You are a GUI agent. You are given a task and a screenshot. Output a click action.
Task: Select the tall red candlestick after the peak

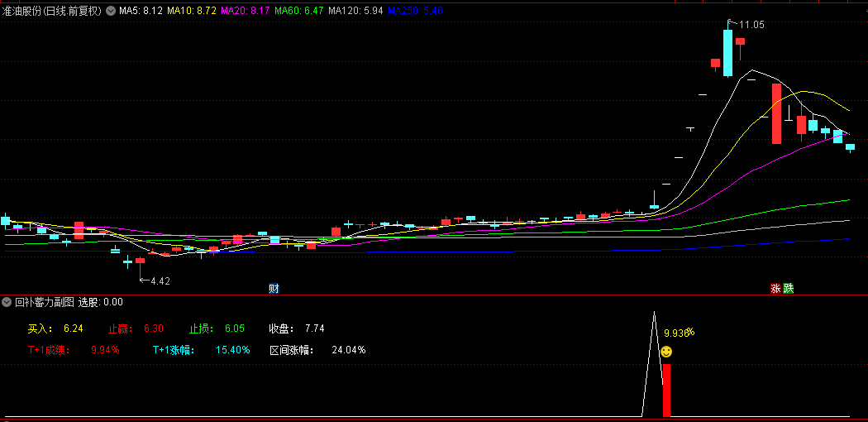776,113
